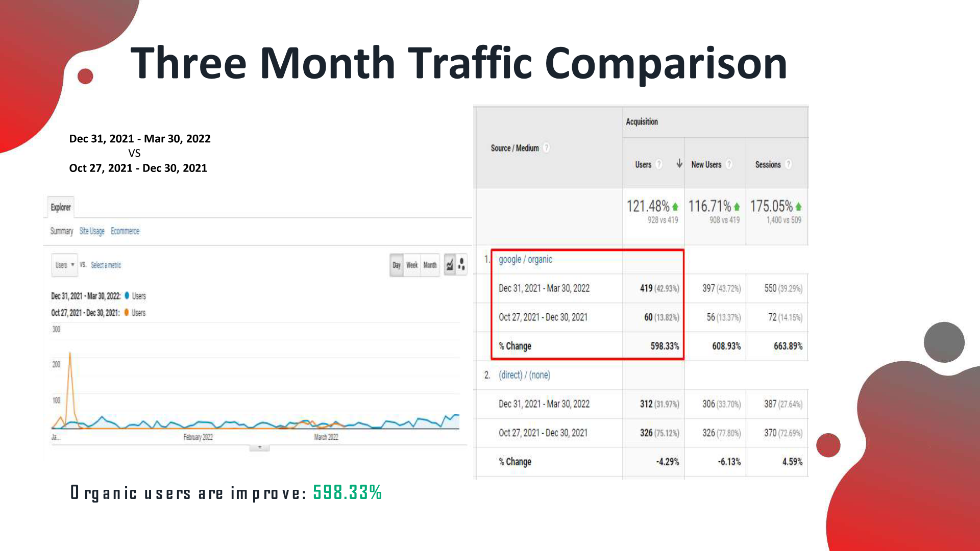Toggle chart granularity to Month
This screenshot has width=980, height=551.
pyautogui.click(x=430, y=265)
